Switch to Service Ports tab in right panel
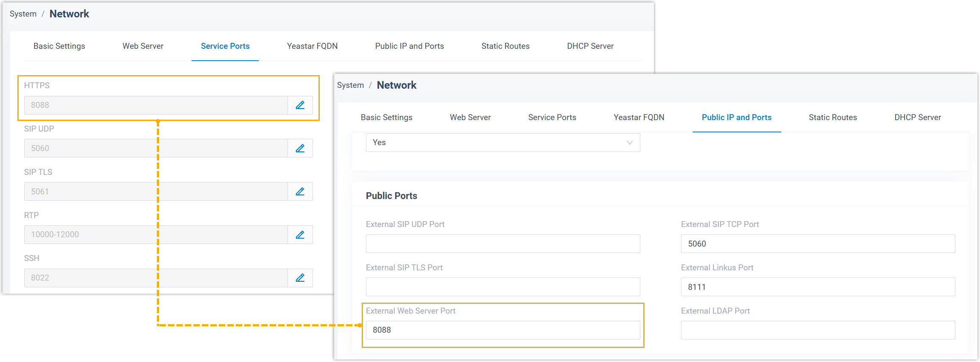The width and height of the screenshot is (980, 362). 552,118
